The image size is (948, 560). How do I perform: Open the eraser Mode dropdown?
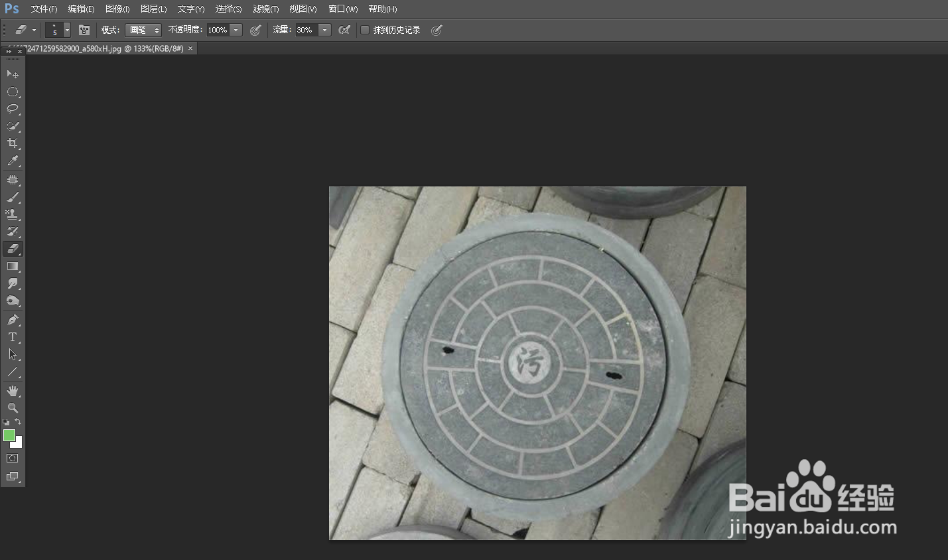[143, 30]
